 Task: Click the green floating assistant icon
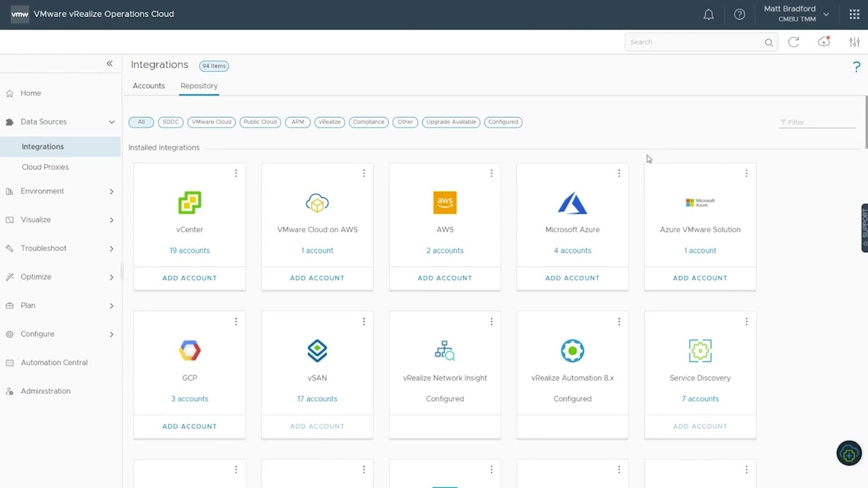pyautogui.click(x=849, y=453)
